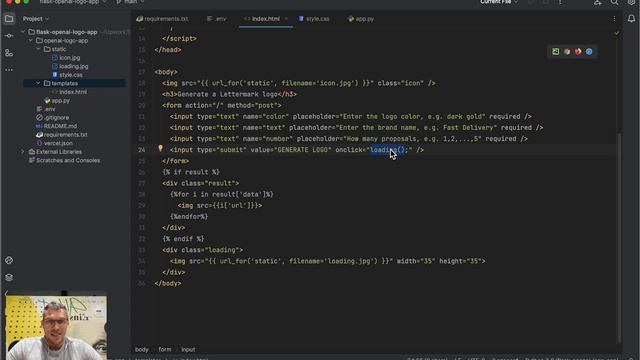Click the green inspections checkmark
Image resolution: width=640 pixels, height=360 pixels.
(616, 33)
